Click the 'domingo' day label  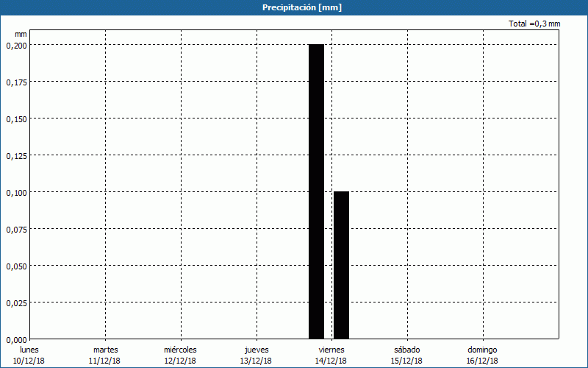pos(482,350)
